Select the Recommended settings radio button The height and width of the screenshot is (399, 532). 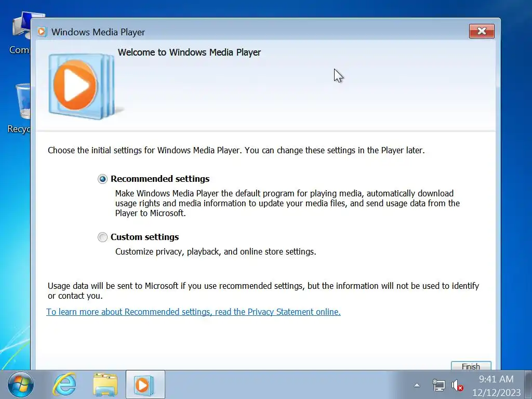tap(102, 179)
